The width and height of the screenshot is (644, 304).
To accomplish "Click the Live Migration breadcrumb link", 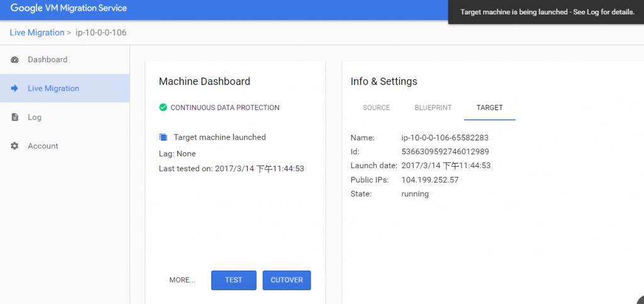I will (37, 33).
